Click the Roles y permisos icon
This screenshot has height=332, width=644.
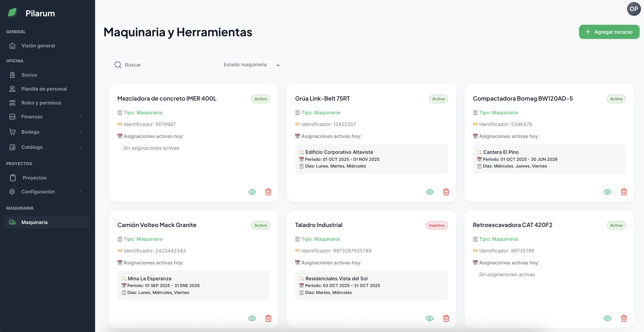[x=13, y=103]
